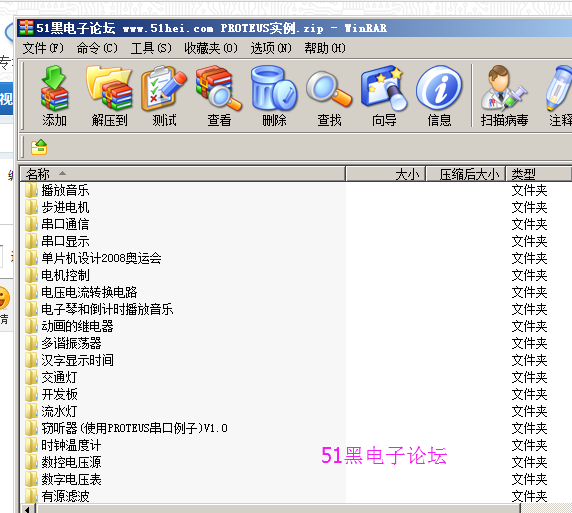Open the 文件(F) menu
The width and height of the screenshot is (572, 513).
[43, 48]
